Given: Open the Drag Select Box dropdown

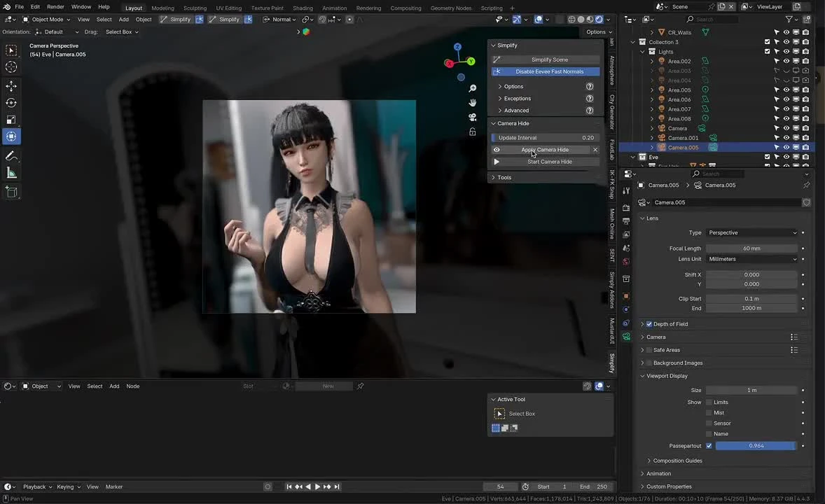Looking at the screenshot, I should pyautogui.click(x=122, y=32).
